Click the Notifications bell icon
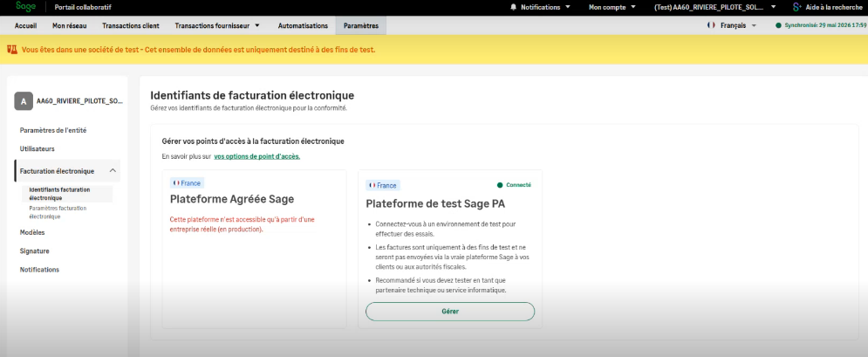The image size is (868, 357). coord(513,7)
